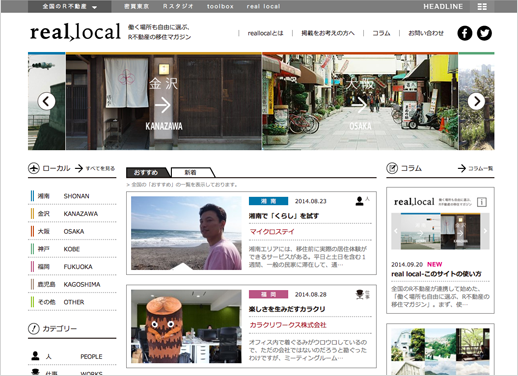Viewport: 518px width, 376px height.
Task: Click date 2014.08.23 on Shonan article
Action: click(x=311, y=201)
